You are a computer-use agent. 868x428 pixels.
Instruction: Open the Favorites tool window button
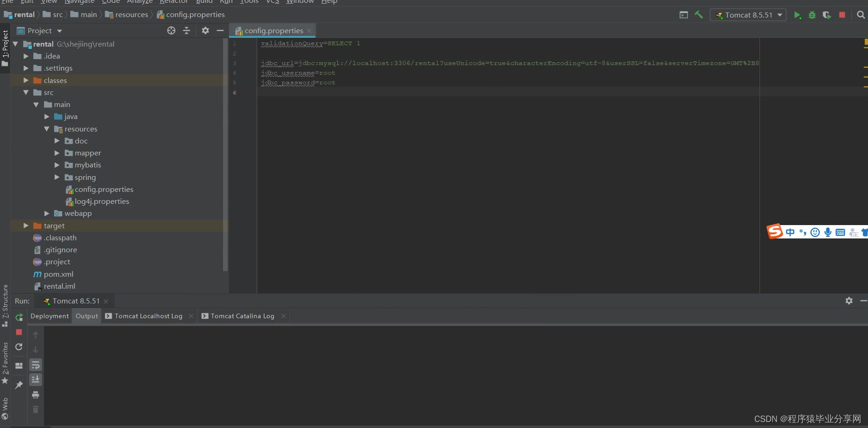(x=5, y=363)
